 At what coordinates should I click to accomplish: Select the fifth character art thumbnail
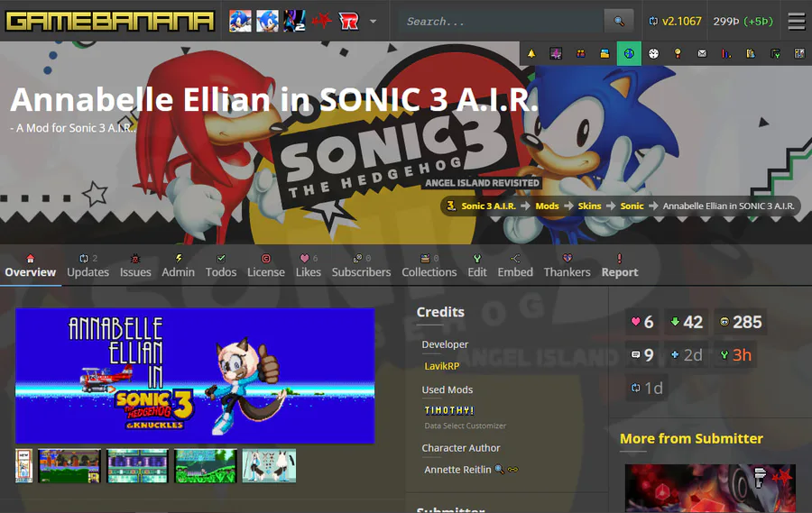(x=269, y=466)
